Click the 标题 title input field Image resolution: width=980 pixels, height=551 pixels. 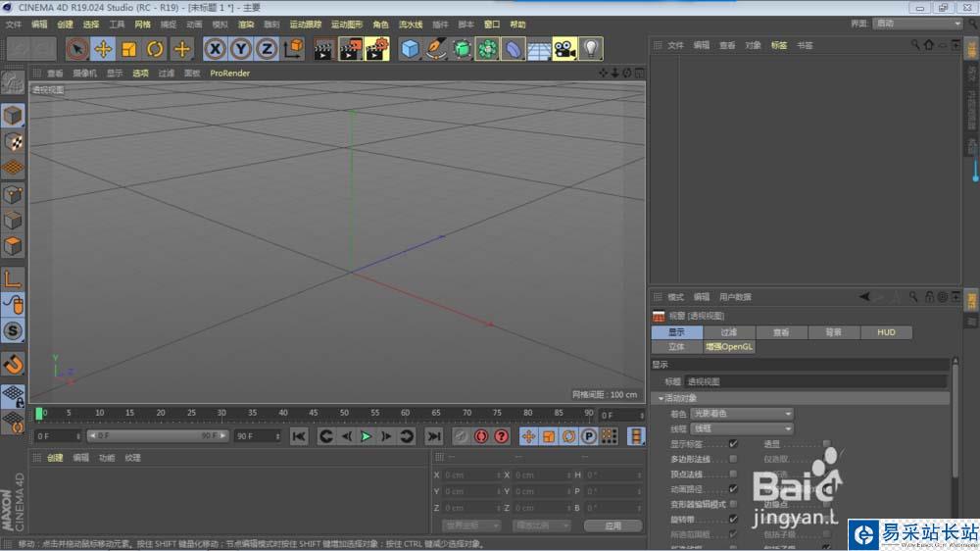[x=816, y=381]
